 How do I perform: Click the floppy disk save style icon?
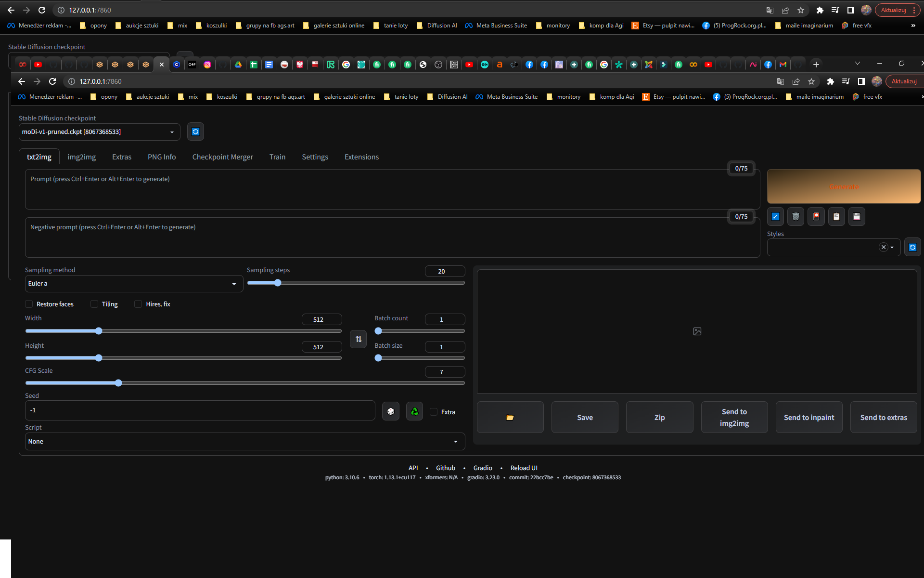[x=857, y=217]
